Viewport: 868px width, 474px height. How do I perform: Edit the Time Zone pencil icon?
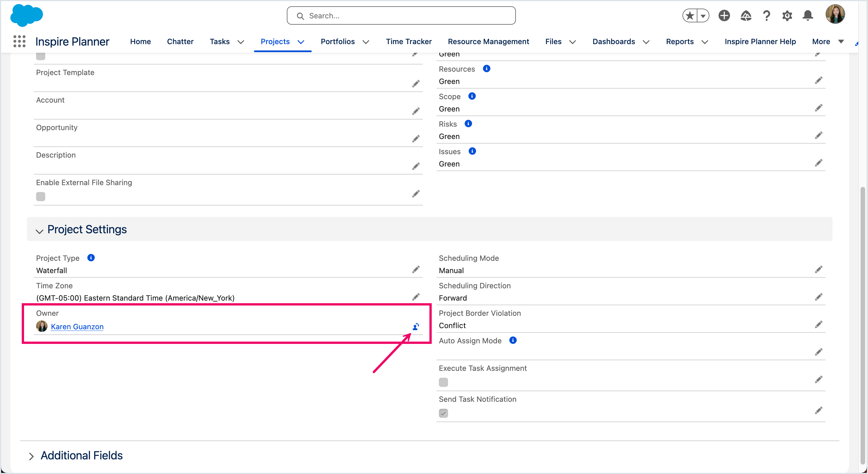(416, 297)
